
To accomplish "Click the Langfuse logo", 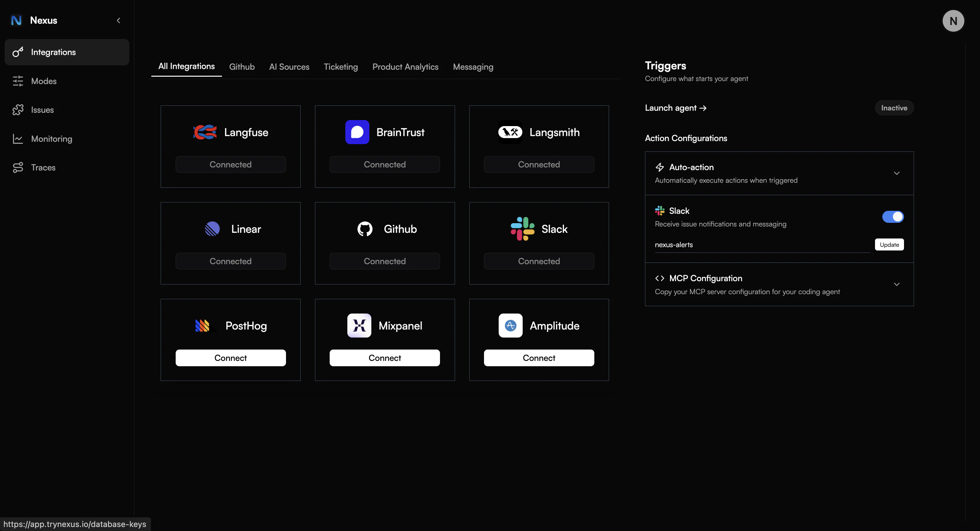I will pyautogui.click(x=205, y=132).
